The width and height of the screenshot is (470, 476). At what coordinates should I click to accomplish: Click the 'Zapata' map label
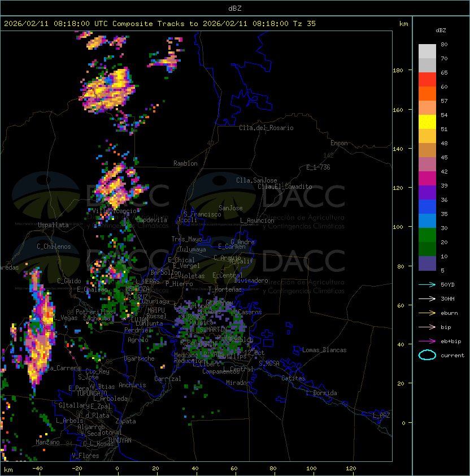(x=125, y=421)
